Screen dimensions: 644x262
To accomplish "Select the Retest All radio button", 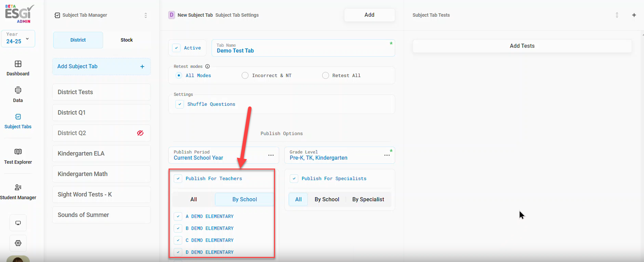I will [326, 75].
